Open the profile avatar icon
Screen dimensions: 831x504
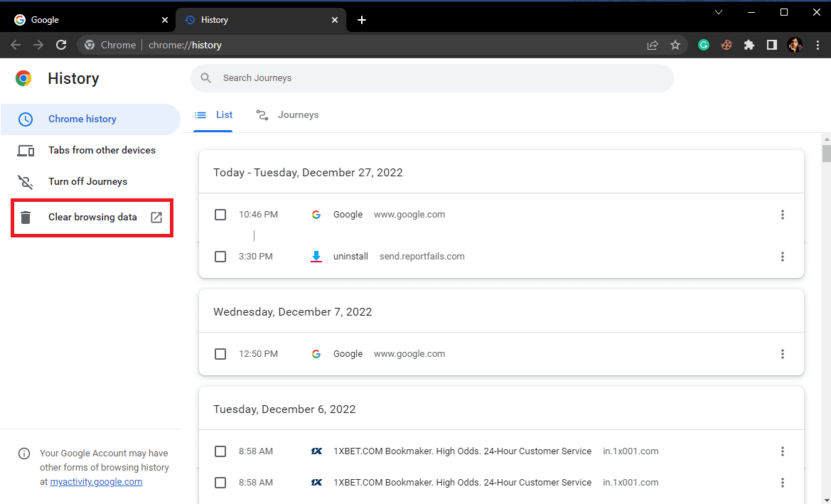[x=795, y=45]
